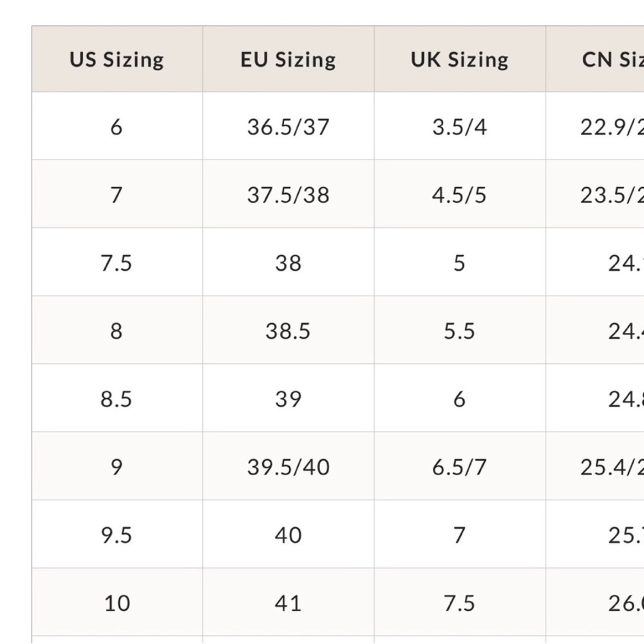
Task: Click US size 7.5 cell
Action: (x=116, y=263)
